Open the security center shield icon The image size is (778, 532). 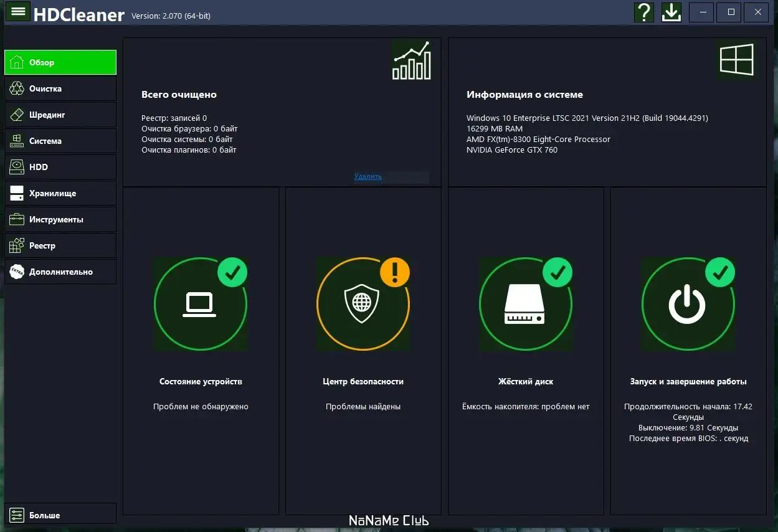pyautogui.click(x=362, y=305)
